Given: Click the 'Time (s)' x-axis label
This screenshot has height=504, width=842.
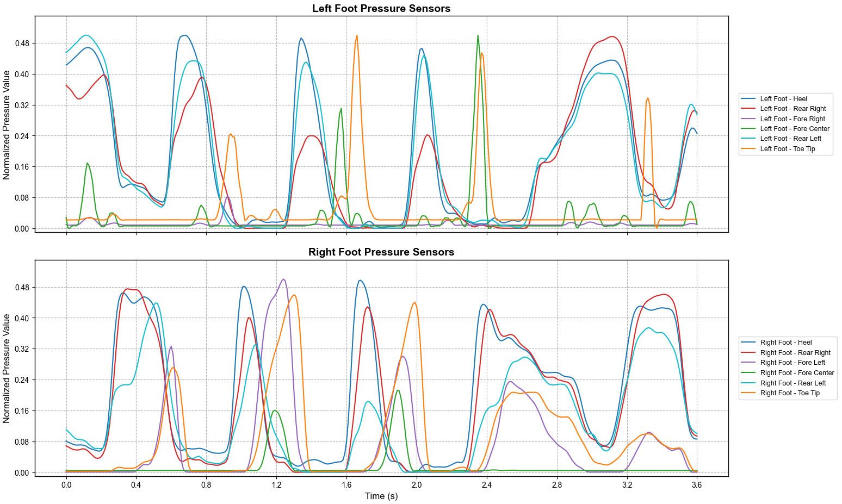Looking at the screenshot, I should point(381,496).
